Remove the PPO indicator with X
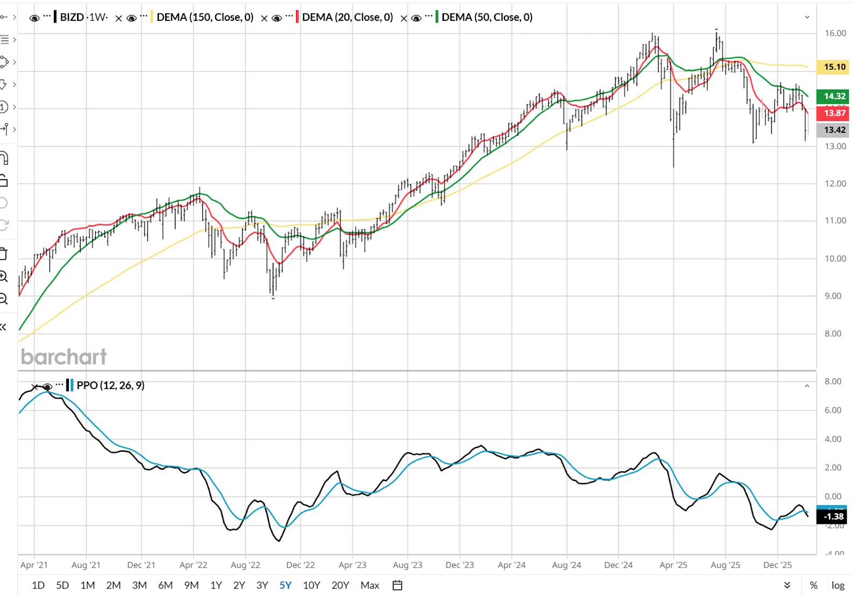The image size is (861, 616). coord(34,387)
